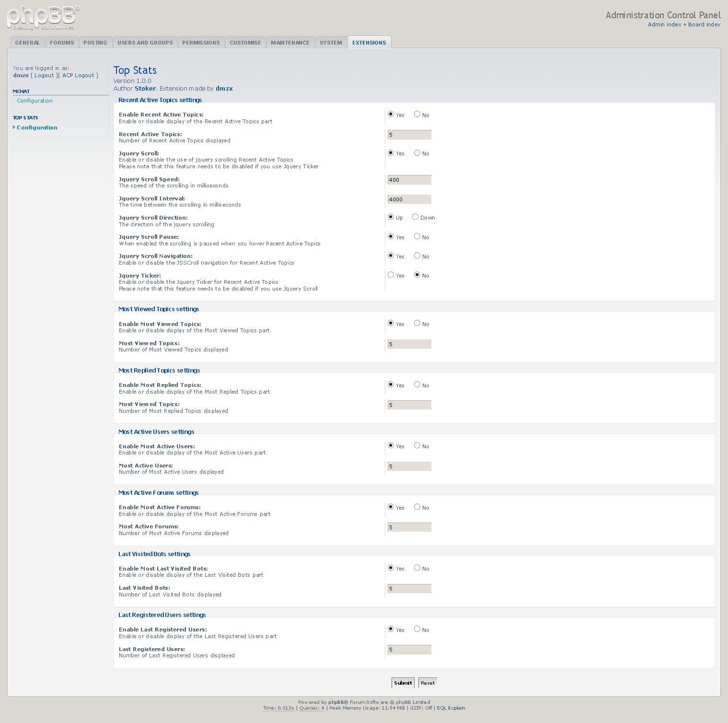This screenshot has height=723, width=728.
Task: Enable the Jquery Ticker option
Action: point(391,274)
